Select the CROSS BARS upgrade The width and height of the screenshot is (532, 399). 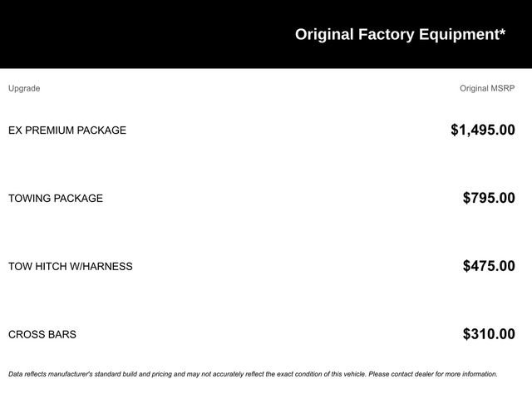42,335
